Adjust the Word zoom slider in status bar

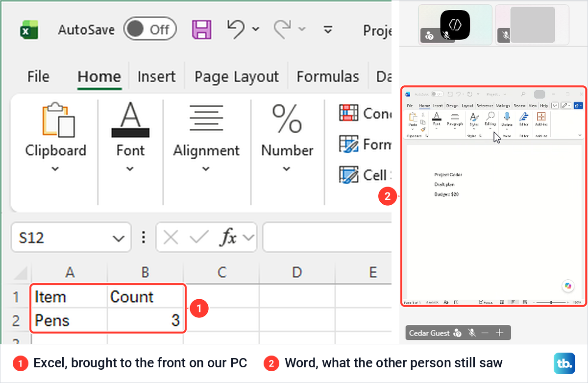pyautogui.click(x=552, y=303)
